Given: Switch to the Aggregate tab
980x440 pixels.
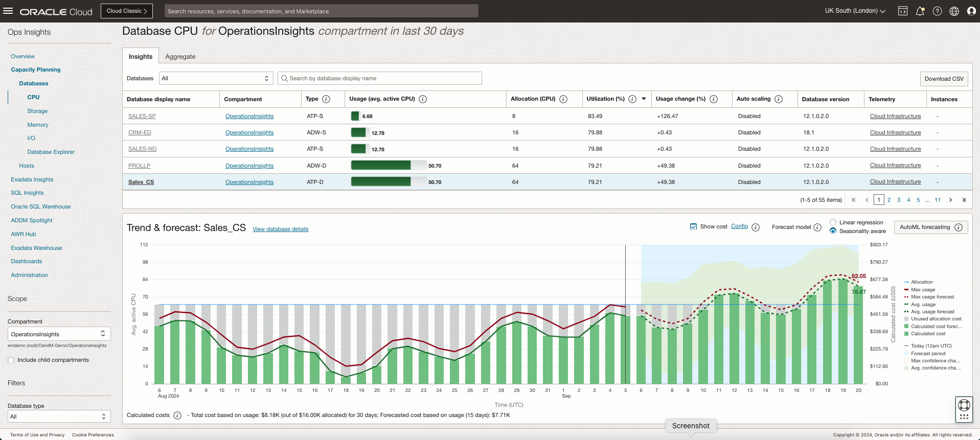Looking at the screenshot, I should tap(180, 57).
